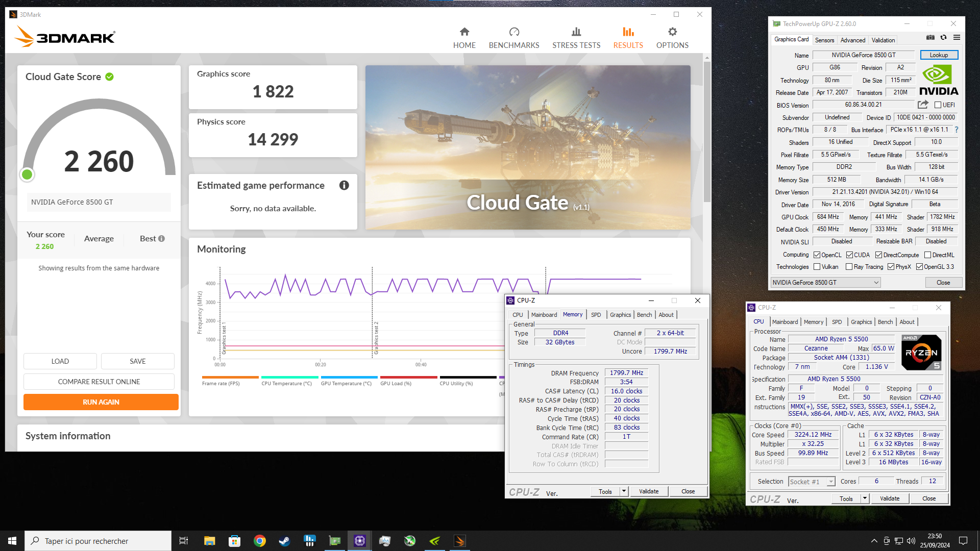Click 3DMark results vertical scrollbar
The height and width of the screenshot is (551, 980).
click(x=707, y=133)
